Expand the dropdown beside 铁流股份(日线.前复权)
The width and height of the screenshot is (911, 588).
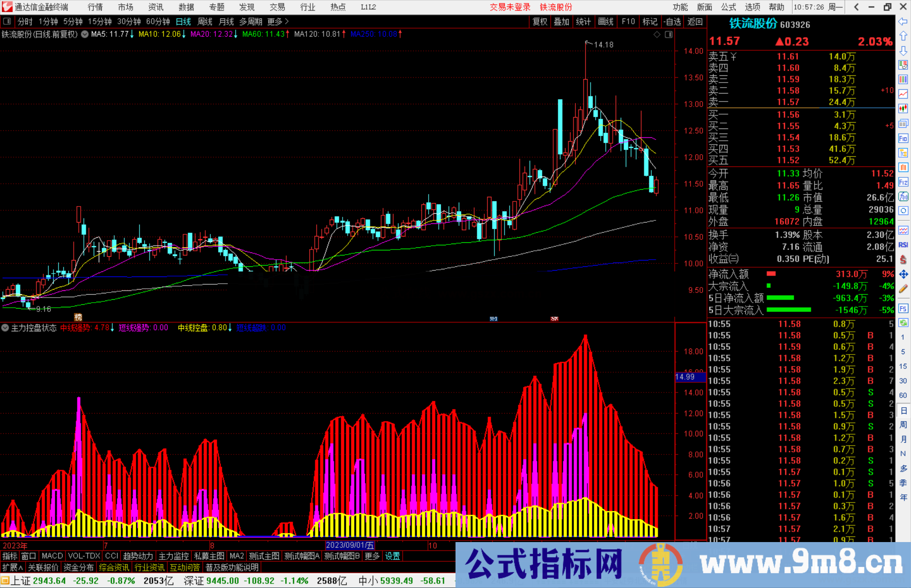point(85,34)
